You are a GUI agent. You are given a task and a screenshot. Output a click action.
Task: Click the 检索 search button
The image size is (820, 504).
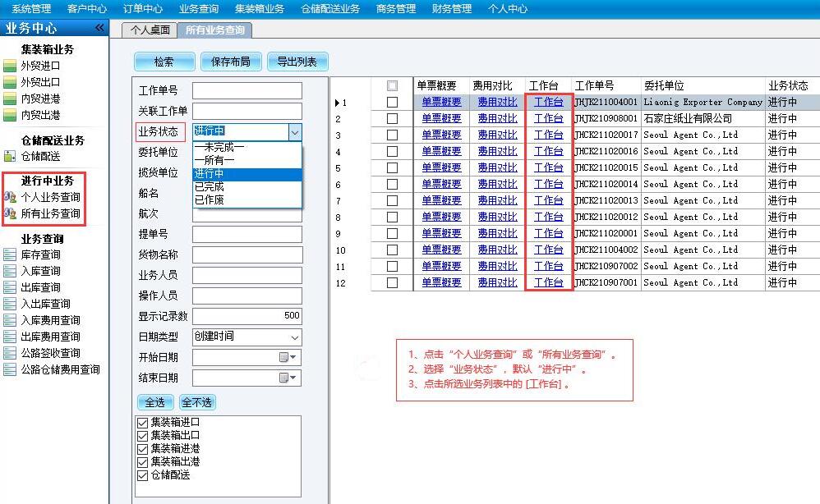[164, 62]
